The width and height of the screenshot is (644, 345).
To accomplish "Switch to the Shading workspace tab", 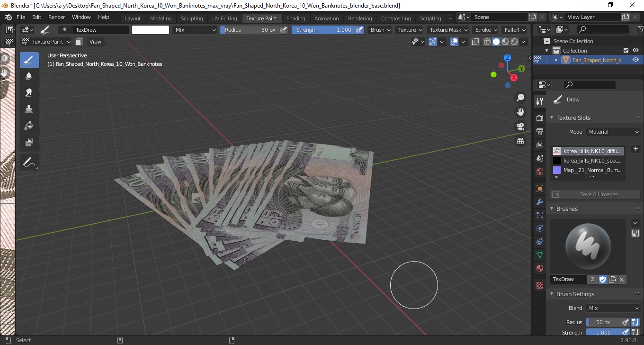I will pos(295,18).
